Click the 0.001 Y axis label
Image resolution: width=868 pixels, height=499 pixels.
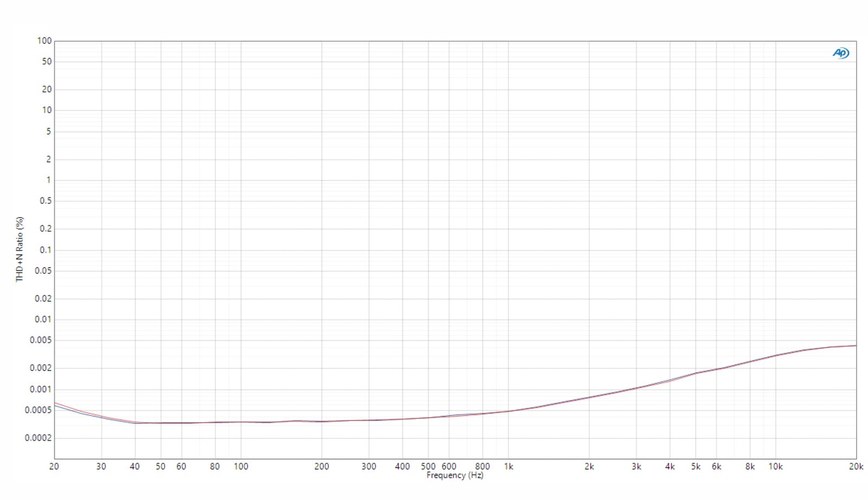pos(41,389)
